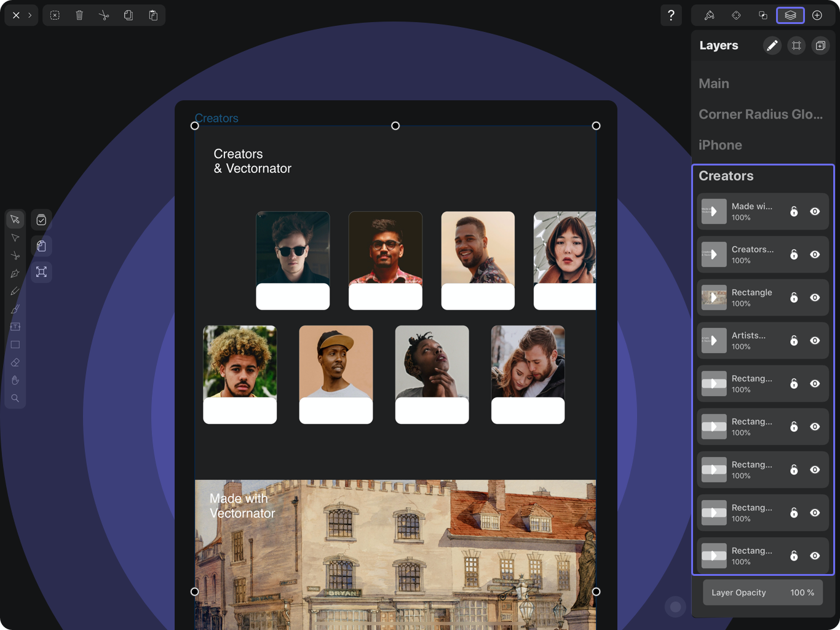840x630 pixels.
Task: Select portrait of man wearing cap
Action: pyautogui.click(x=336, y=362)
